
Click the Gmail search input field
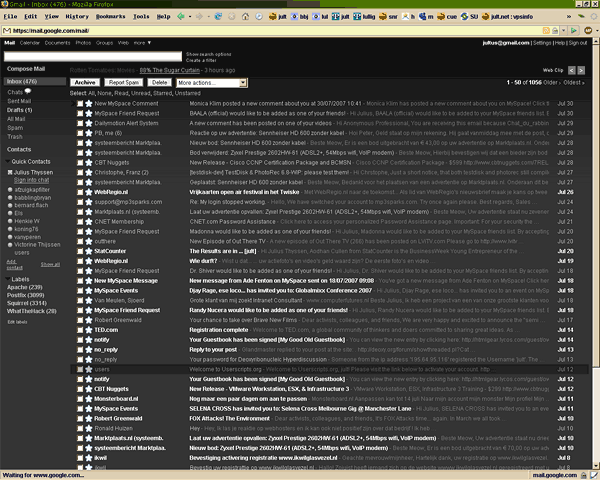click(93, 57)
